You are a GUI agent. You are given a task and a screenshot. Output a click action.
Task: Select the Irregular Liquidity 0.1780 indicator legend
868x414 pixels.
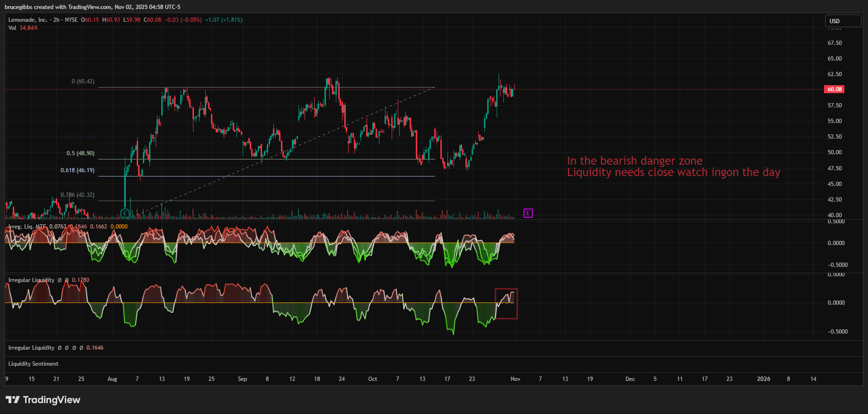pos(32,280)
